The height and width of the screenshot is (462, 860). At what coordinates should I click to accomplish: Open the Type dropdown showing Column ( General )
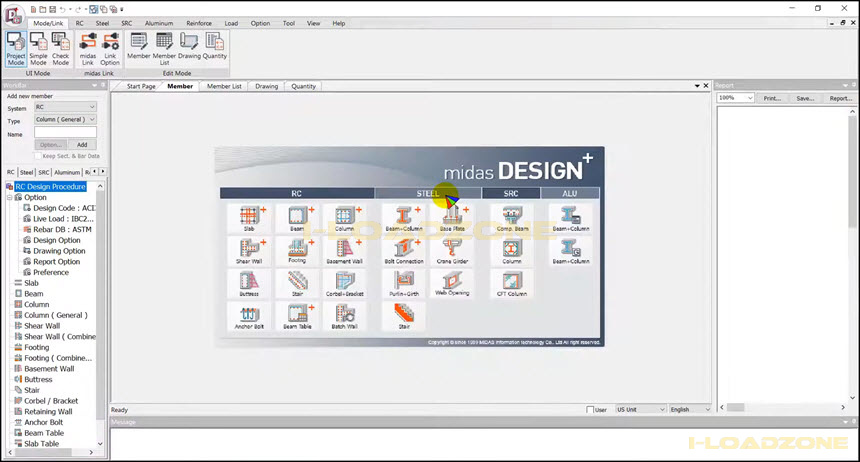(x=65, y=119)
